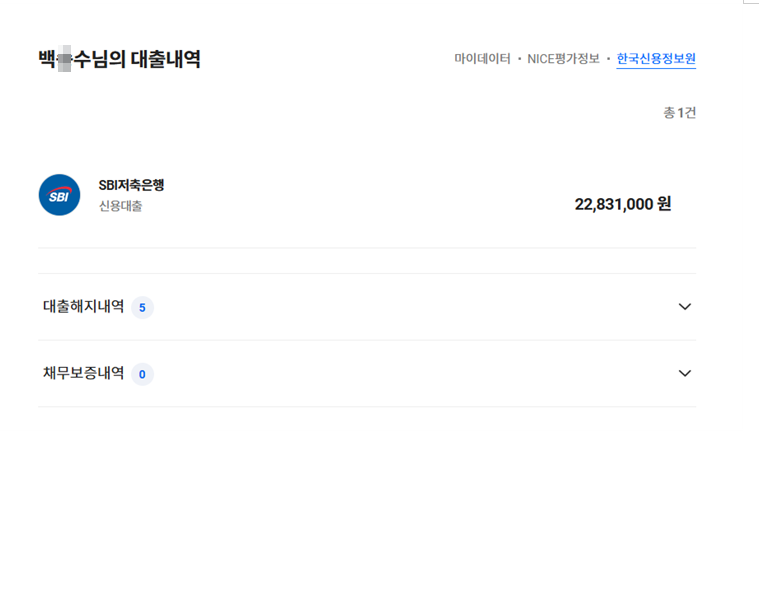The width and height of the screenshot is (759, 607).
Task: Switch to the NICE평가정보 tab
Action: coord(563,59)
